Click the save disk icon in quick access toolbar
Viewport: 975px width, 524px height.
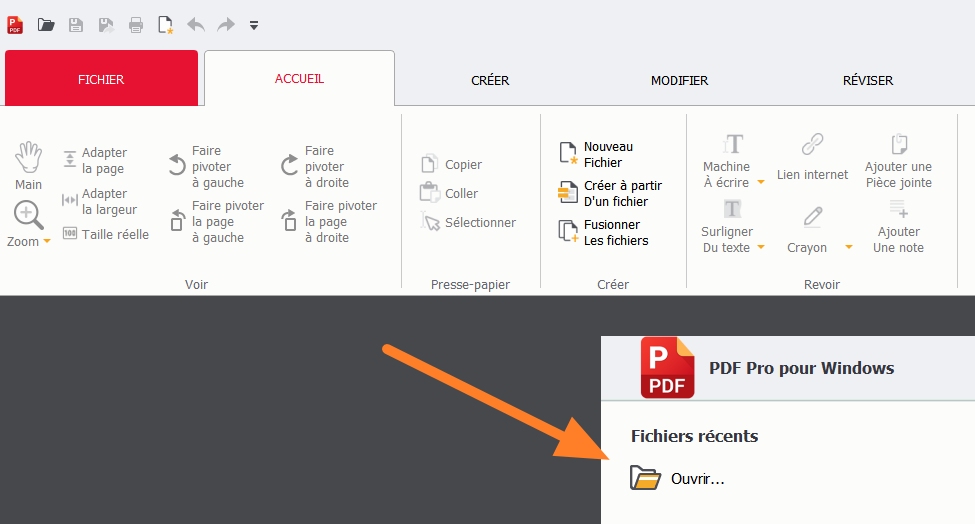tap(76, 25)
